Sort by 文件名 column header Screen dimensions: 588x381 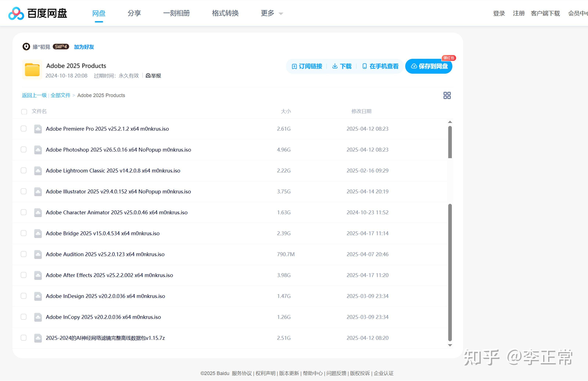point(39,111)
